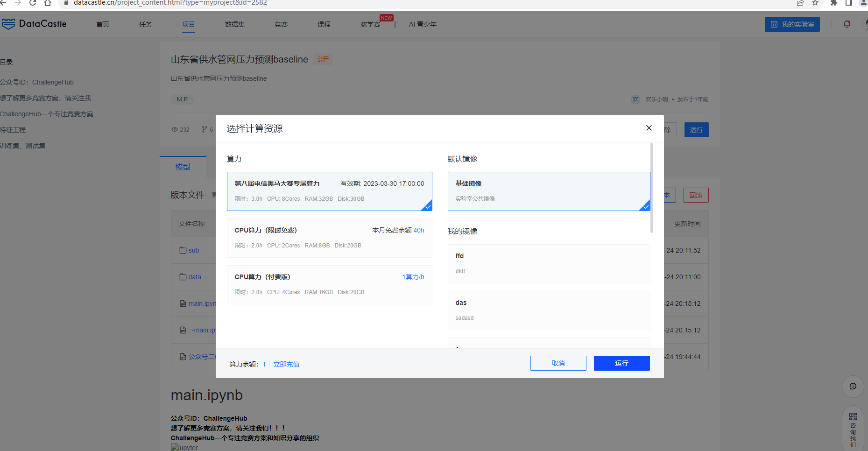
Task: Open 首页 navigation item
Action: [x=103, y=24]
